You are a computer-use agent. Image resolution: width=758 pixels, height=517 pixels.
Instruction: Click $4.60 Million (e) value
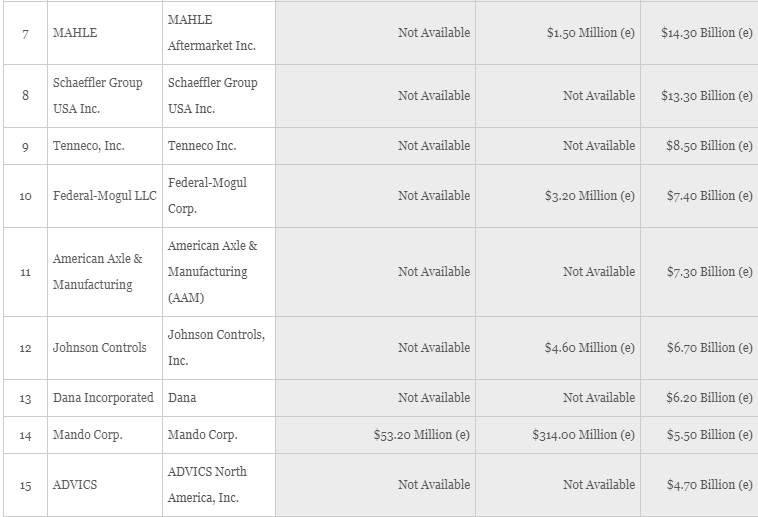click(589, 348)
